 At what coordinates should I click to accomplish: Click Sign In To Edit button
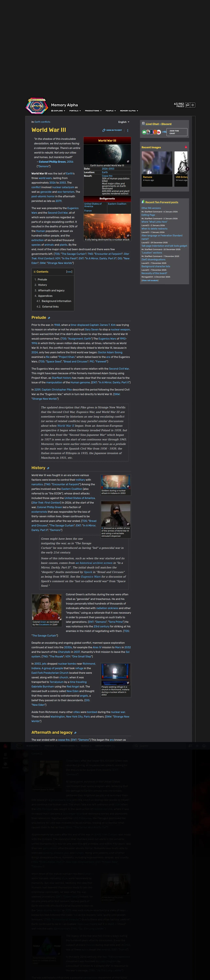pyautogui.click(x=112, y=130)
